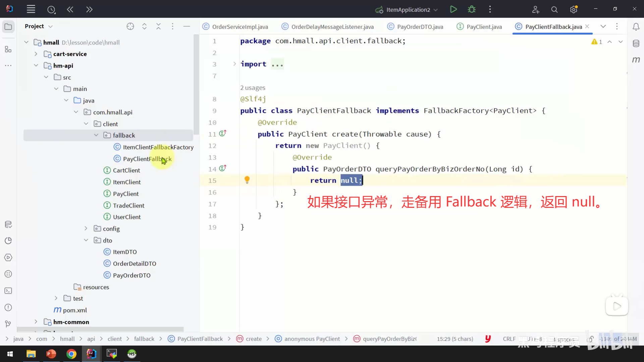Click the intention lightbulb on line 15
Screen dimensions: 644x362
coord(247,180)
